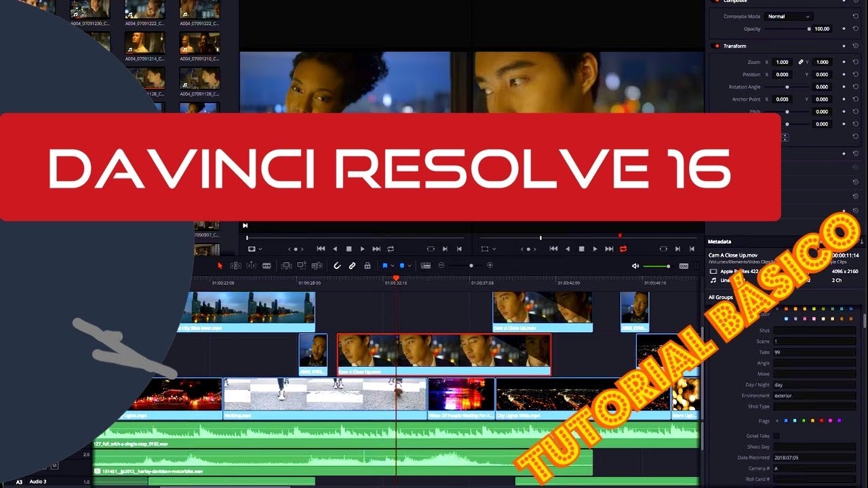Viewport: 868px width, 488px height.
Task: Stop playback in the source viewer
Action: coord(349,249)
